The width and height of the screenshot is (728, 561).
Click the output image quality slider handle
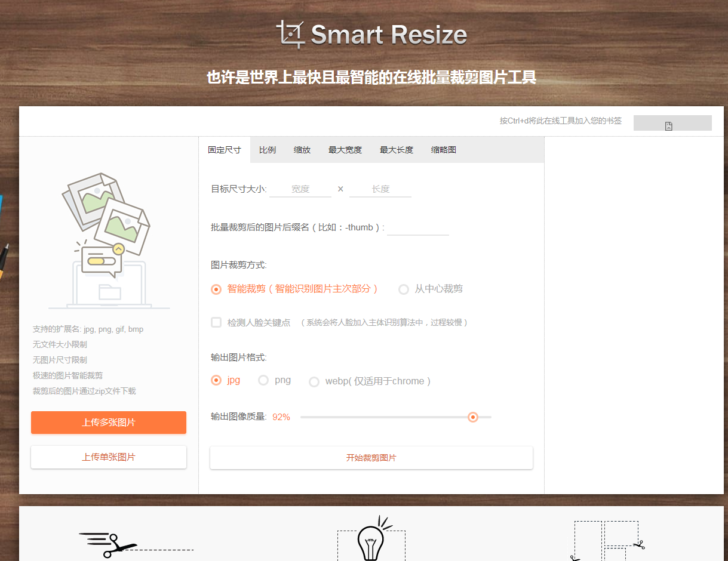click(473, 417)
